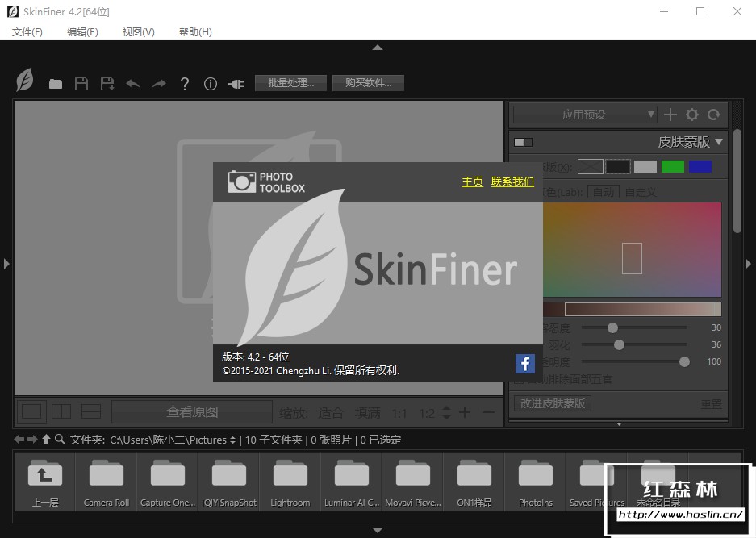Zoom in with the plus icon
This screenshot has width=756, height=538.
465,412
